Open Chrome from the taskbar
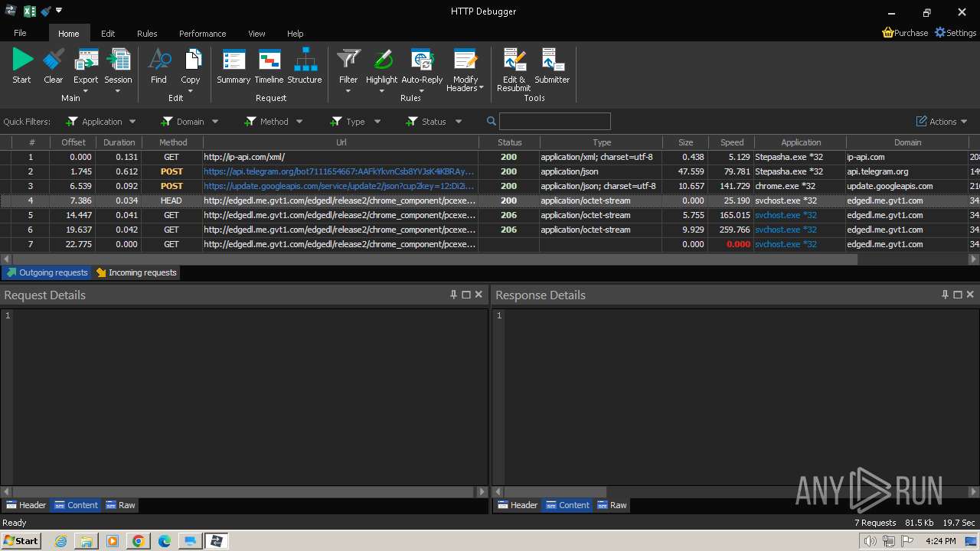The height and width of the screenshot is (551, 980). pyautogui.click(x=138, y=541)
